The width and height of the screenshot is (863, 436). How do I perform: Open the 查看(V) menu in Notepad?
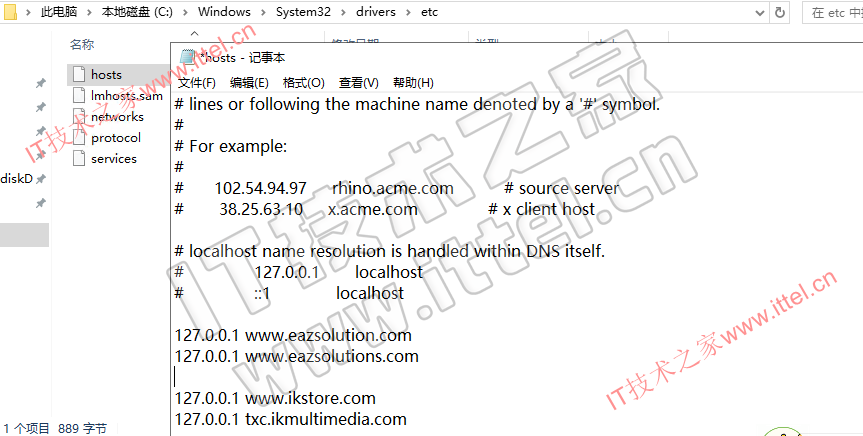pos(359,83)
